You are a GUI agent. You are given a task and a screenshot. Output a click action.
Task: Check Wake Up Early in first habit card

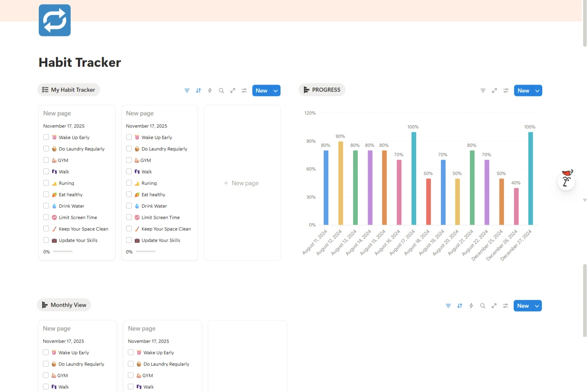tap(46, 137)
